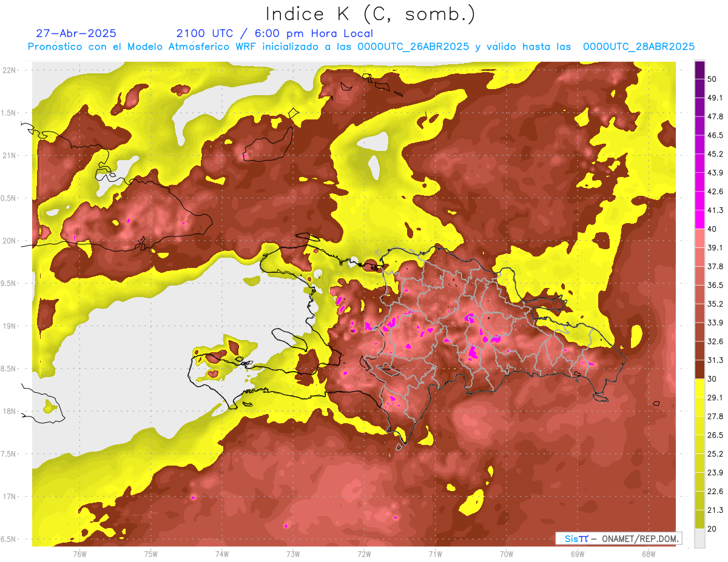Click the "46.5" colorbar label

(x=715, y=135)
